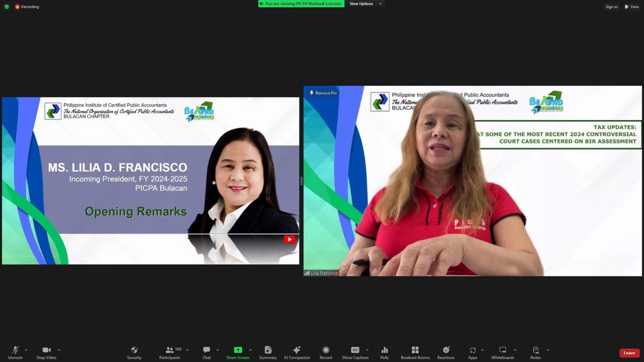Expand share screen options chevron

coord(250,350)
